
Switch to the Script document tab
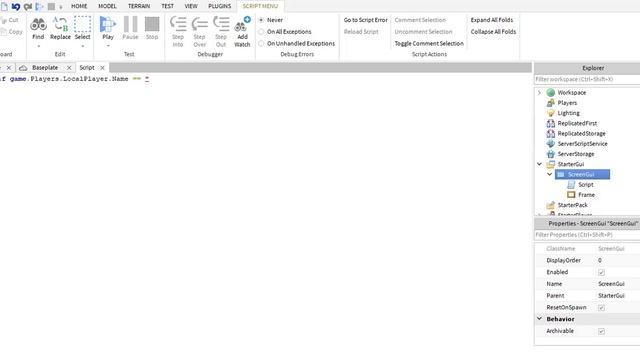[87, 67]
